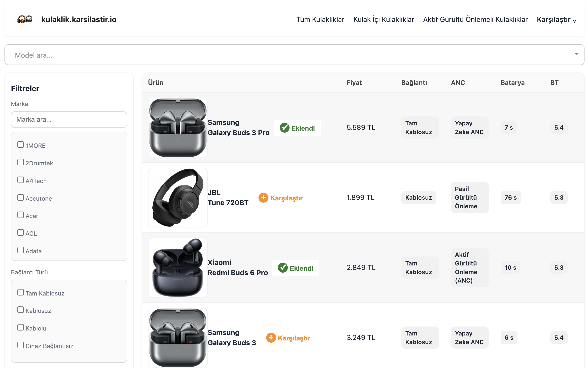Toggle the Kablolu connection type filter
This screenshot has width=588, height=368.
(x=21, y=328)
